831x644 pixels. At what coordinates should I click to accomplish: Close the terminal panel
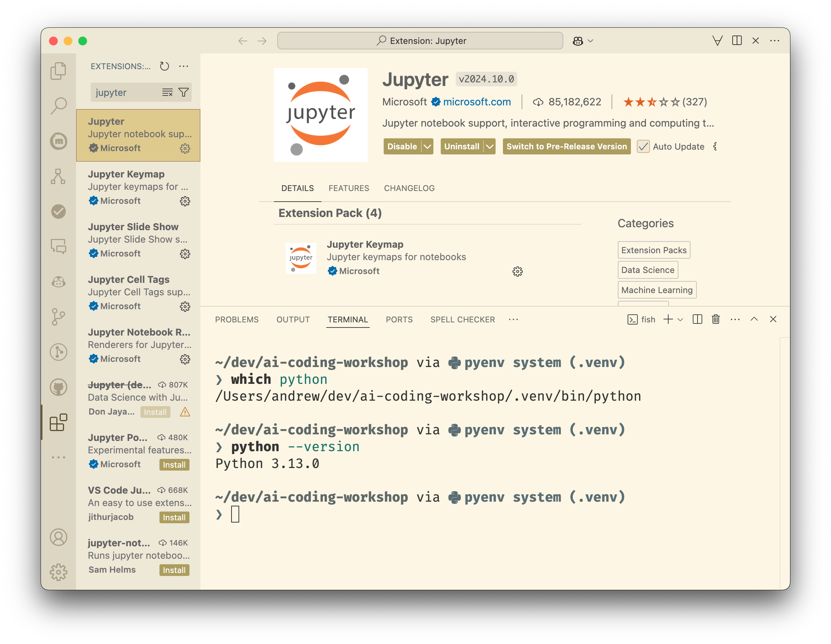click(x=773, y=319)
